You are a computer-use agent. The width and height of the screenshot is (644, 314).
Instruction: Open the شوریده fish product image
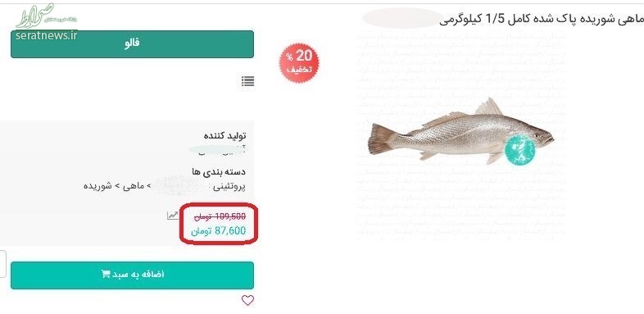click(460, 131)
